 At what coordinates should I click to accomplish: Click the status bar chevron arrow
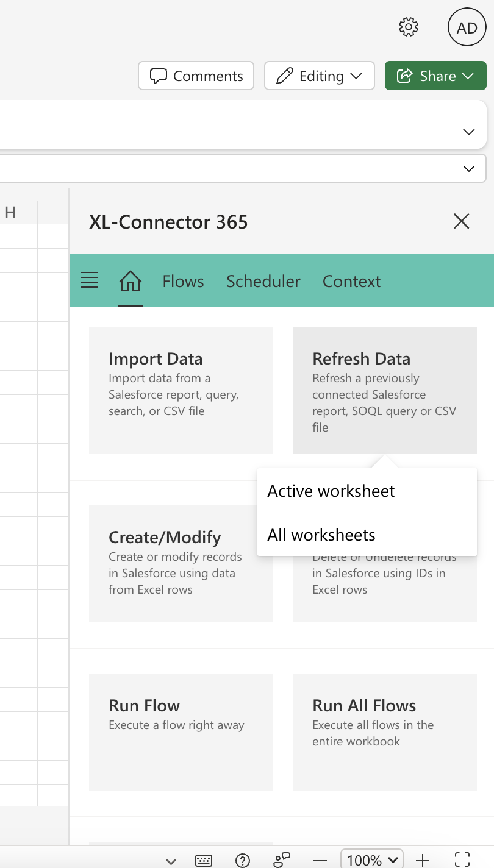pyautogui.click(x=171, y=861)
